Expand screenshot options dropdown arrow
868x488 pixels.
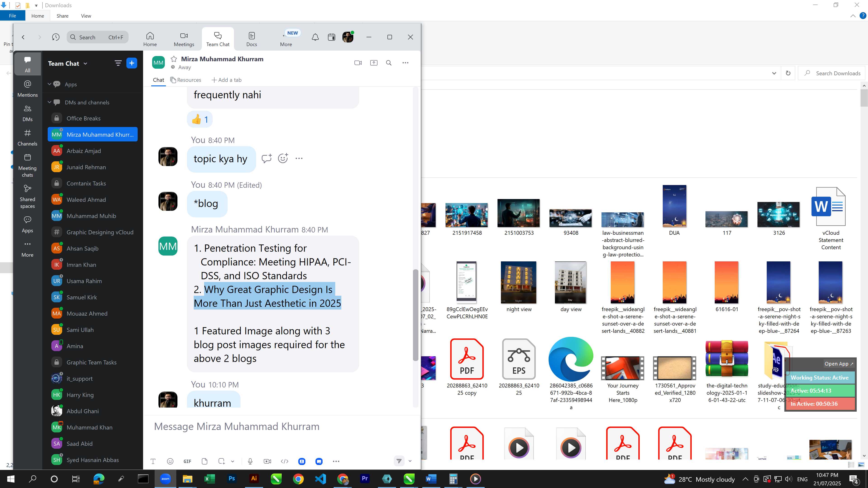coord(233,461)
